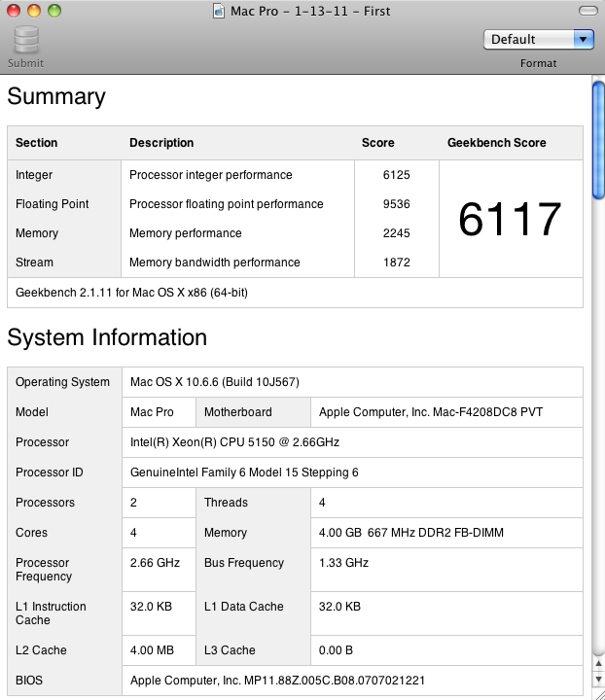Click the 0.00 B L3 cache value

click(x=336, y=650)
